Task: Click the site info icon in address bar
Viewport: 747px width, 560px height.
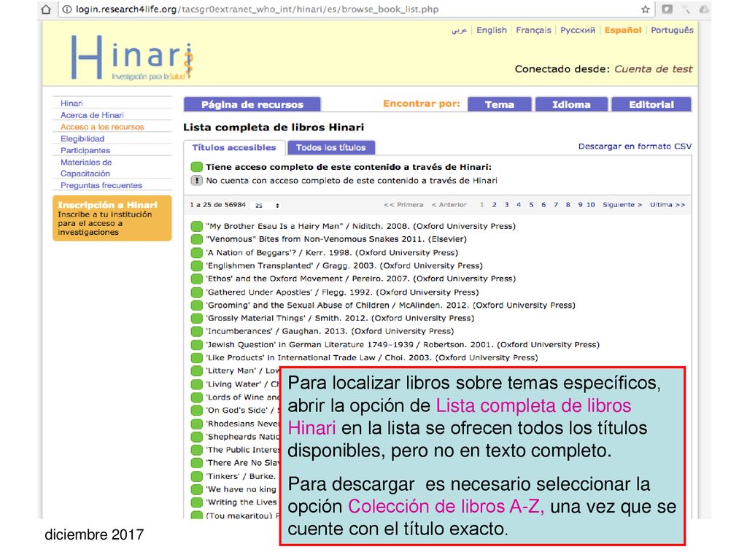Action: point(67,9)
